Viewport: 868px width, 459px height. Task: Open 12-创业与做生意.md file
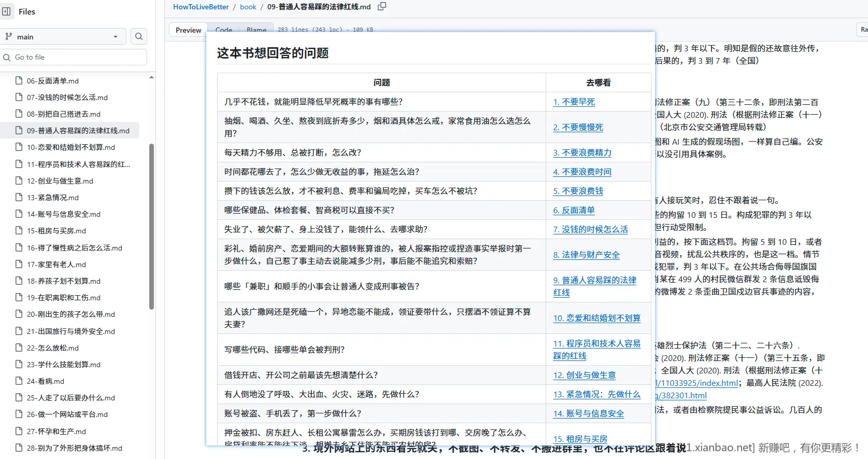[x=60, y=181]
